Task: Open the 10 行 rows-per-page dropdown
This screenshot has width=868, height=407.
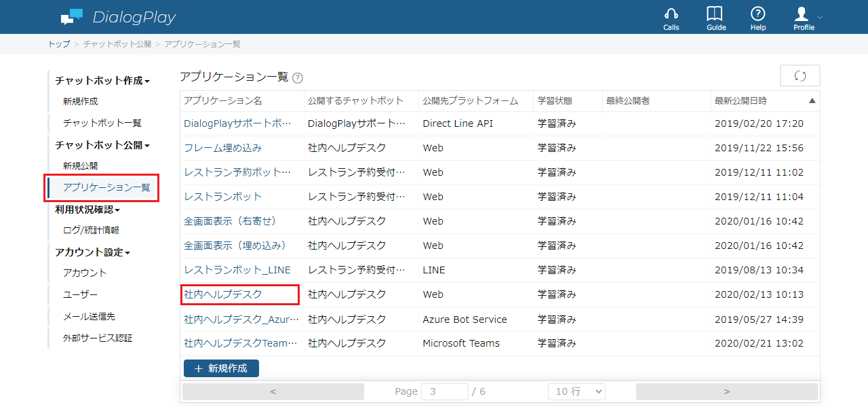Action: point(576,391)
